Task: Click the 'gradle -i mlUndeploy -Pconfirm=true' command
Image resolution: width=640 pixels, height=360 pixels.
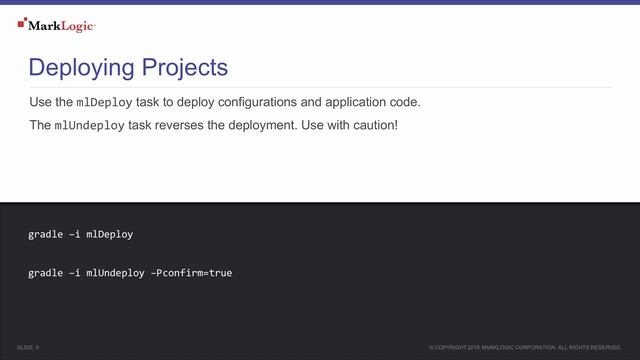Action: coord(130,273)
